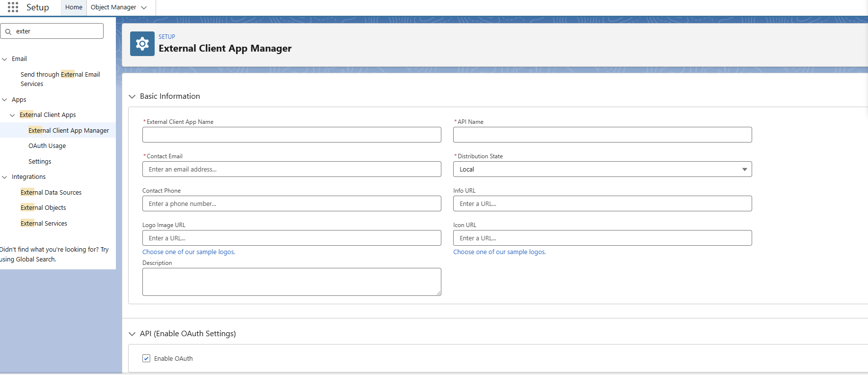The width and height of the screenshot is (868, 375).
Task: Toggle the Enable OAuth checkbox
Action: click(146, 358)
